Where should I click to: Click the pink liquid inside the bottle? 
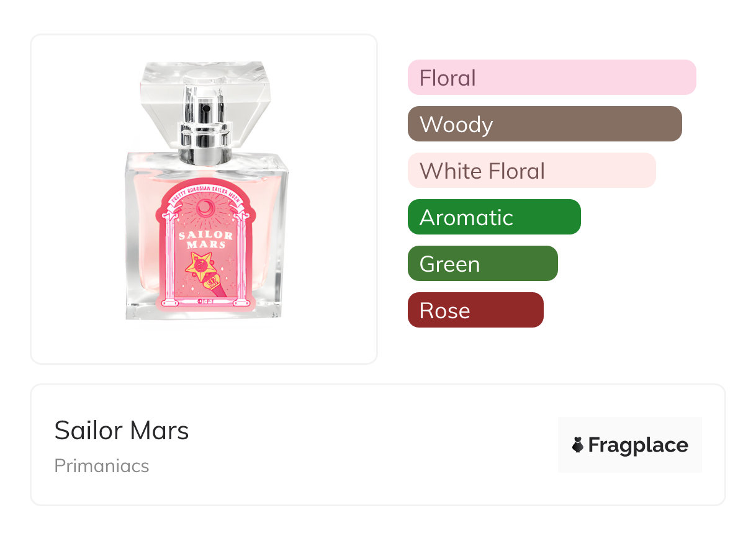[144, 248]
